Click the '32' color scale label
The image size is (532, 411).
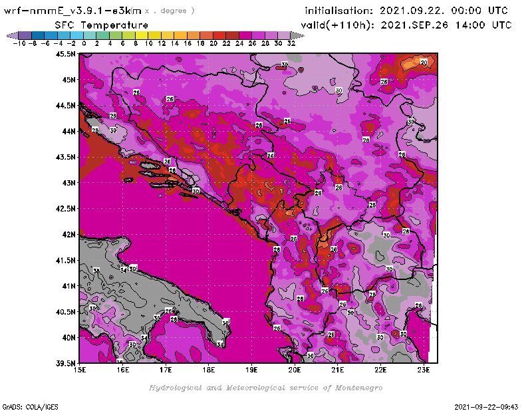point(291,43)
